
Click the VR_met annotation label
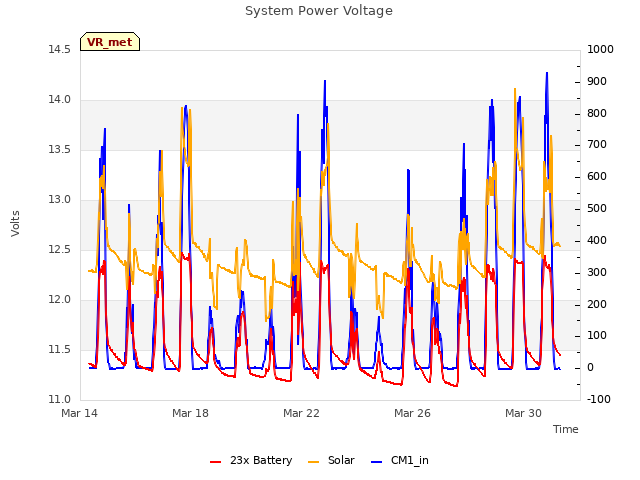(110, 42)
